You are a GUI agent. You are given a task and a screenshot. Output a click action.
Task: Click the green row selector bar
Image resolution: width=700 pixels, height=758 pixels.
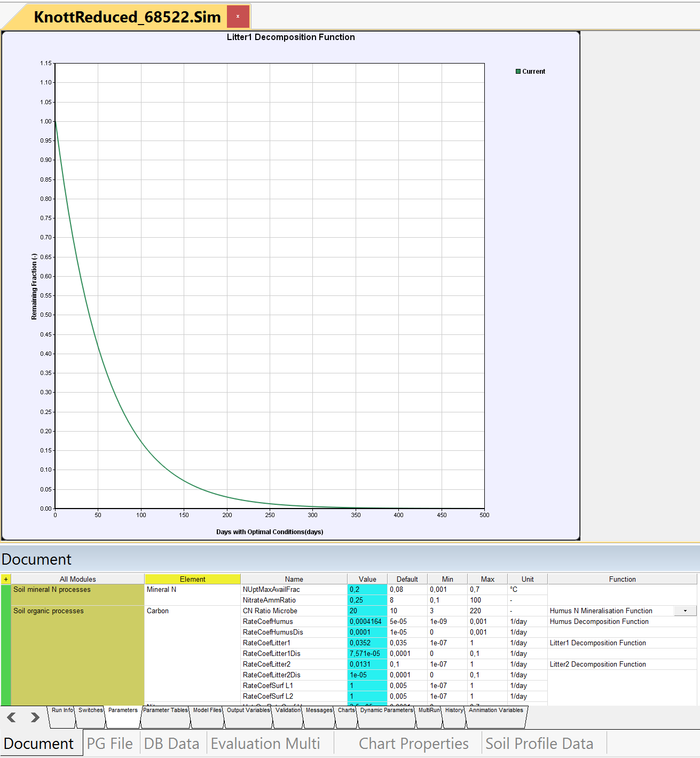(5, 645)
